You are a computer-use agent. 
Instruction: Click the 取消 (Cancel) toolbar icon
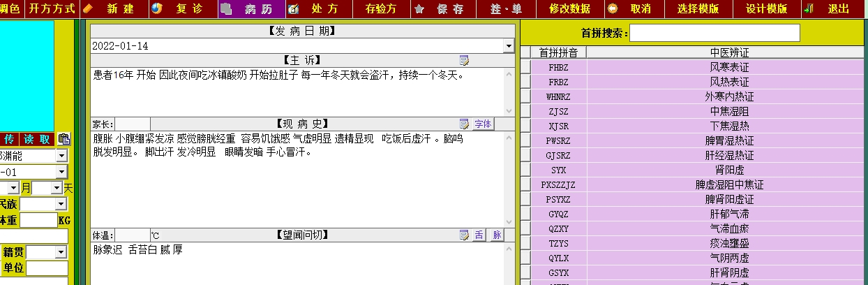click(x=613, y=9)
